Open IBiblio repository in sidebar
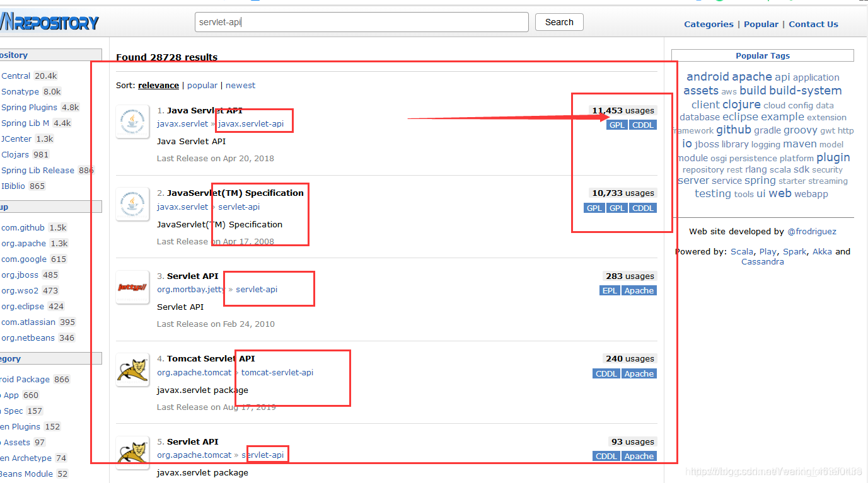 (14, 186)
